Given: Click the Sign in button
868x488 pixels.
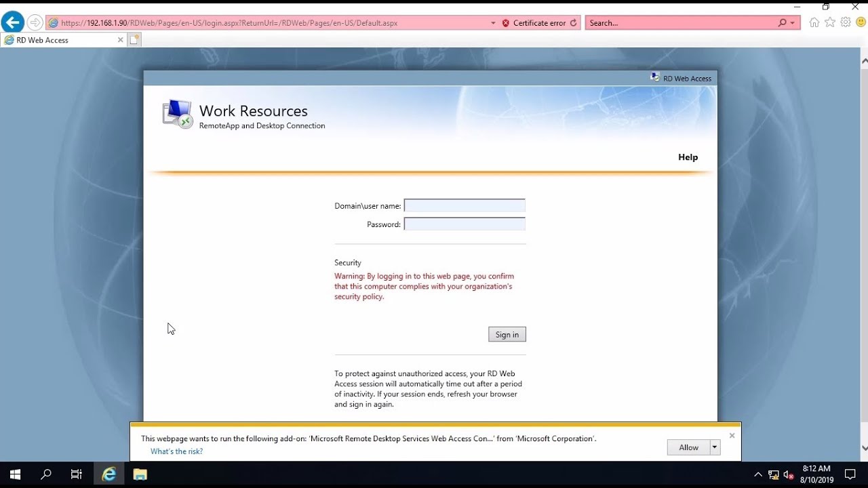Looking at the screenshot, I should 507,334.
